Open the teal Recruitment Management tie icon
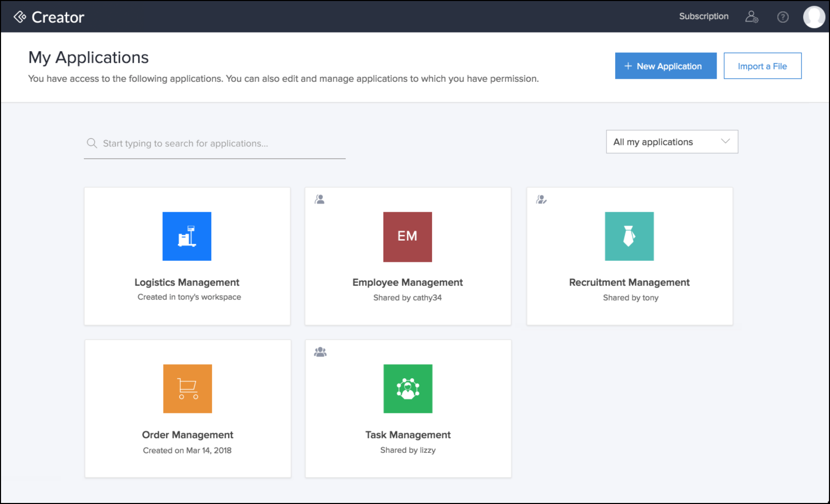830x504 pixels. 629,236
